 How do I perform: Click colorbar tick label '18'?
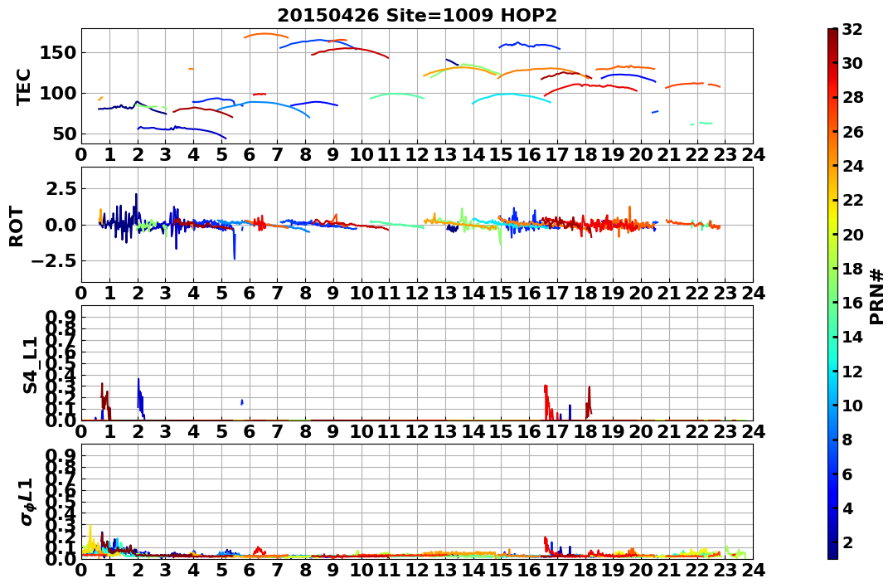tap(852, 269)
